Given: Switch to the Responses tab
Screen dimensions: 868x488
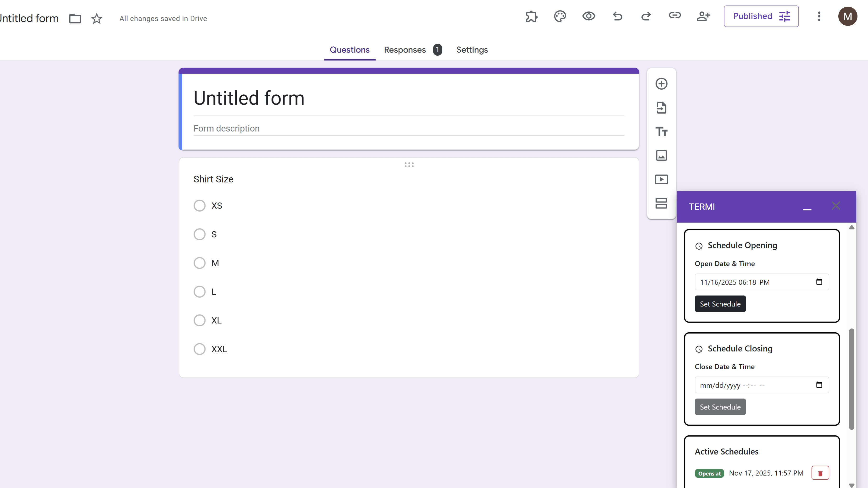Looking at the screenshot, I should (405, 50).
